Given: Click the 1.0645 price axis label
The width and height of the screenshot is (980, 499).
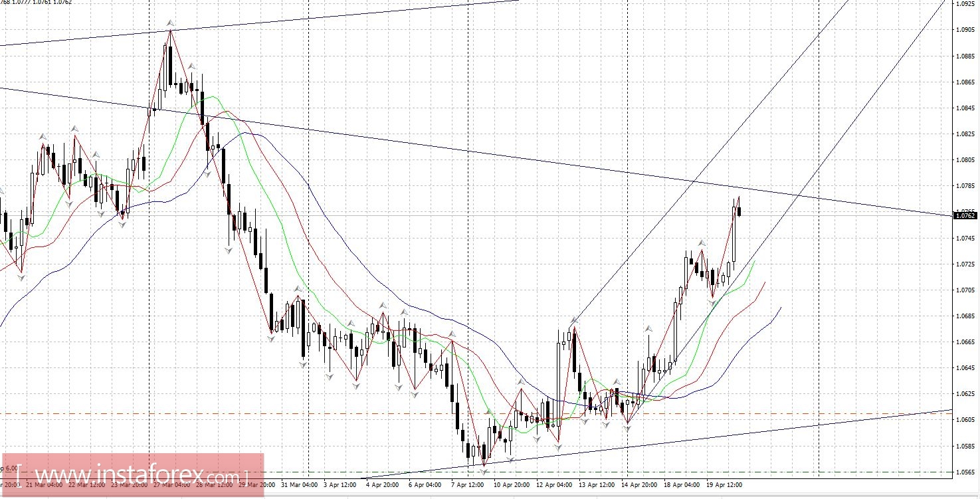Looking at the screenshot, I should (x=965, y=368).
